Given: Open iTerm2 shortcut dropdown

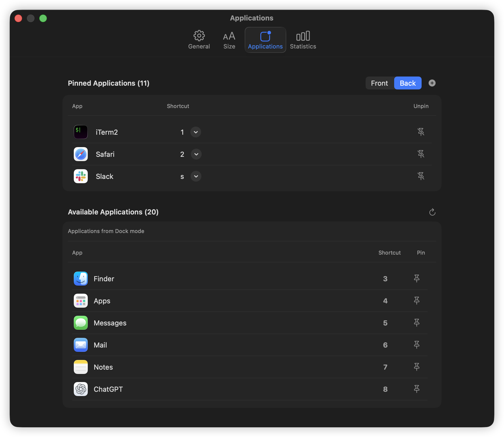Looking at the screenshot, I should [196, 132].
